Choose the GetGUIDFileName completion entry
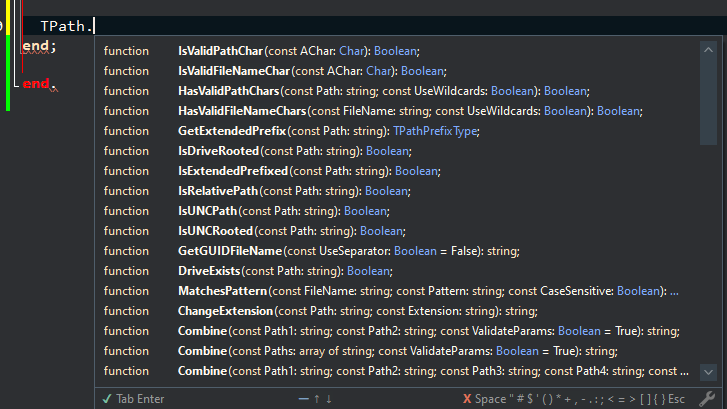The width and height of the screenshot is (727, 409). click(x=230, y=251)
